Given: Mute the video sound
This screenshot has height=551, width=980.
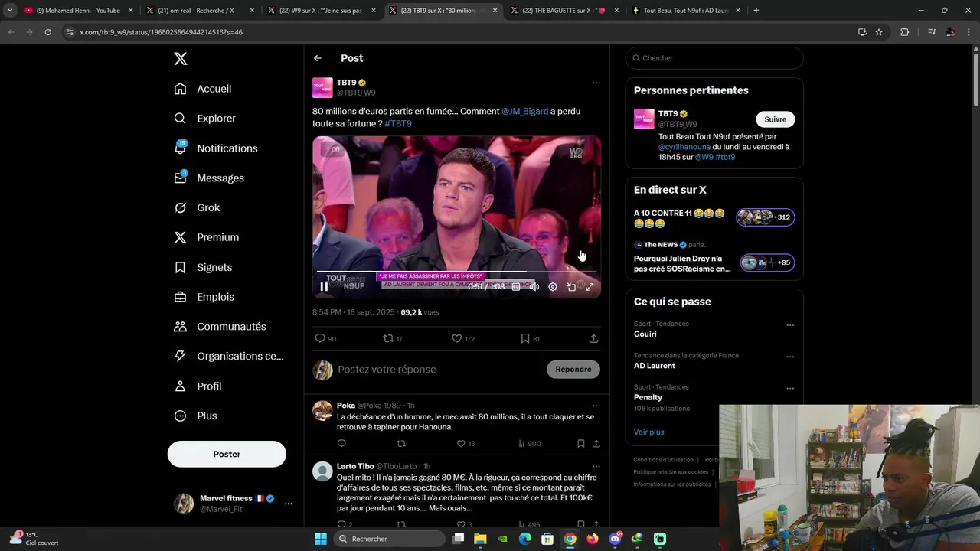Looking at the screenshot, I should [x=534, y=287].
